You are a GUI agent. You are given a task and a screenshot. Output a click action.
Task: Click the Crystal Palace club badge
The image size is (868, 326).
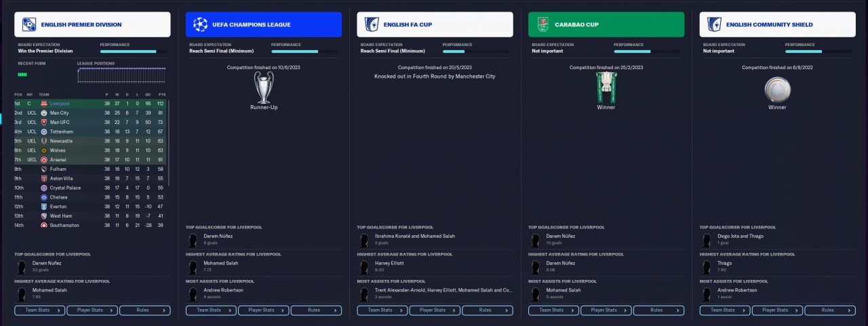click(44, 188)
